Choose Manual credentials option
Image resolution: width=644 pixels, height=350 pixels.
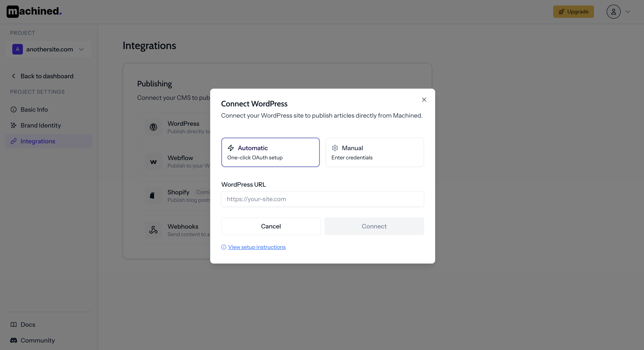(x=375, y=152)
